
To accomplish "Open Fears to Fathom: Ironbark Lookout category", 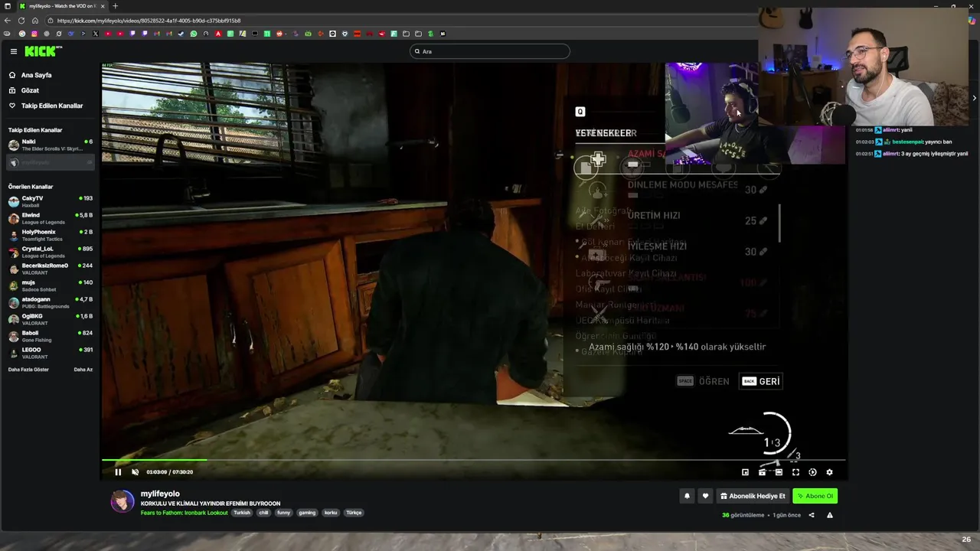I will click(x=184, y=513).
